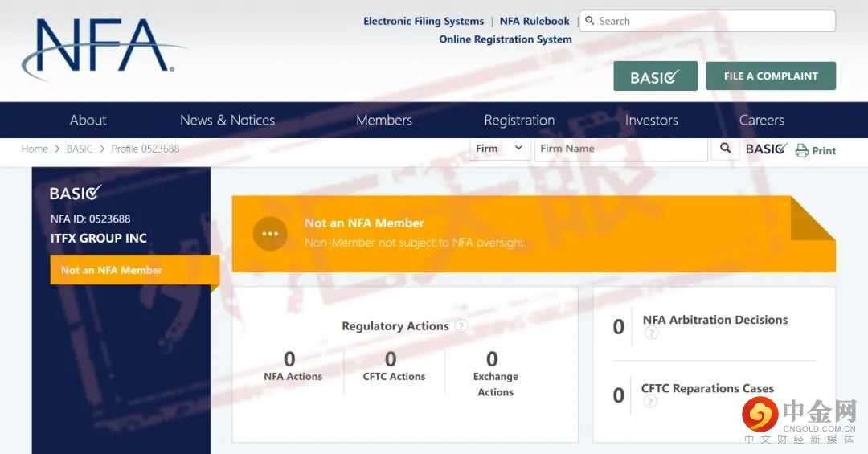Click the BASIC logo in the sidebar
Viewport: 868px width, 454px height.
(x=76, y=193)
